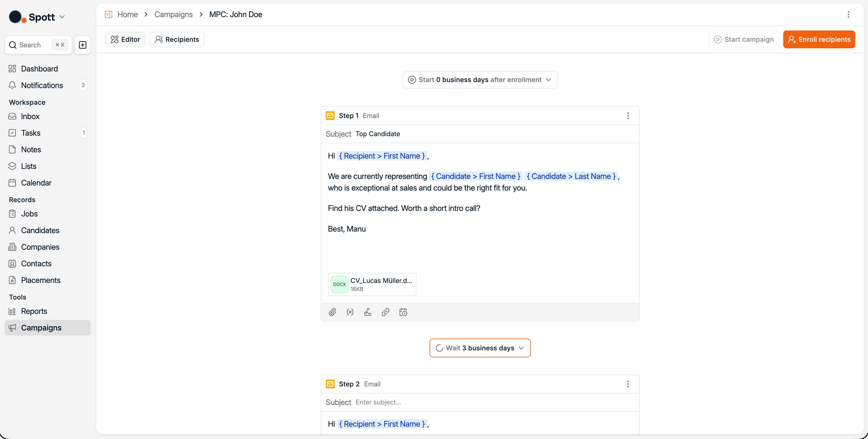This screenshot has width=868, height=439.
Task: Switch to the Recipients tab
Action: click(177, 40)
